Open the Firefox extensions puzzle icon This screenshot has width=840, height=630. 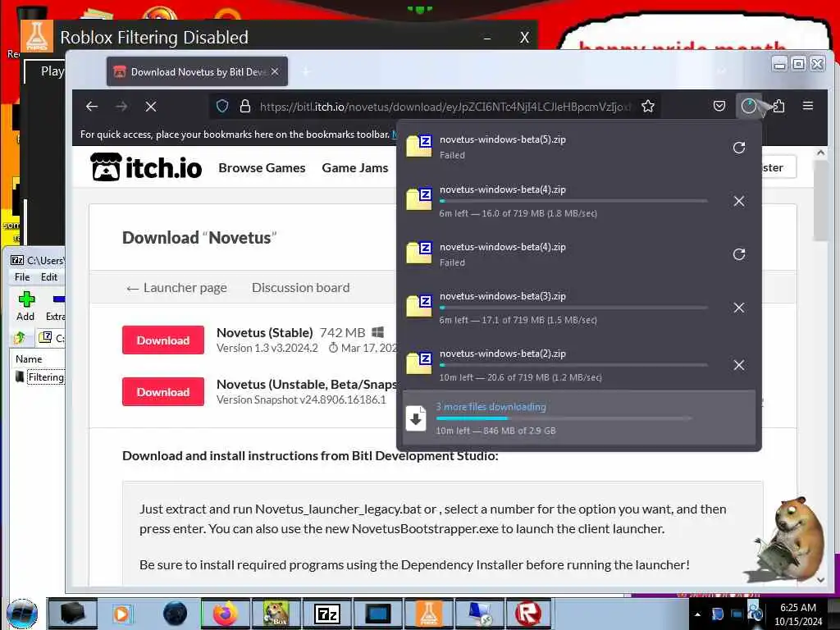pyautogui.click(x=778, y=106)
